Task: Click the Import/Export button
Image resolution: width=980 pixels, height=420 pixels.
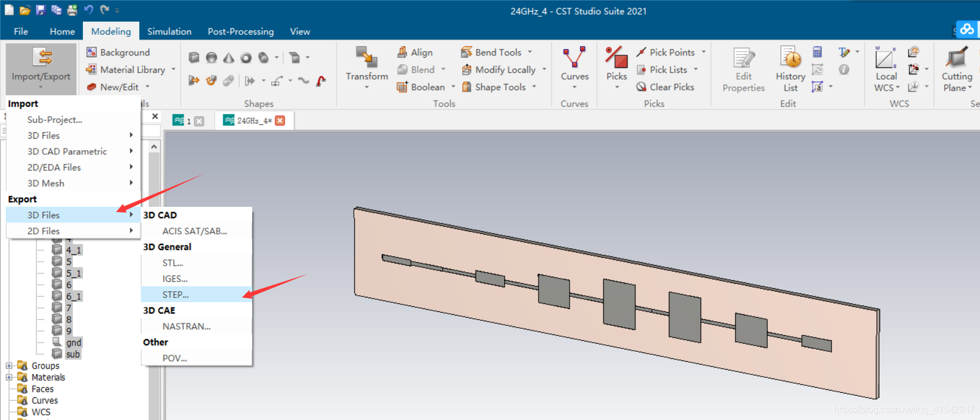Action: point(41,68)
